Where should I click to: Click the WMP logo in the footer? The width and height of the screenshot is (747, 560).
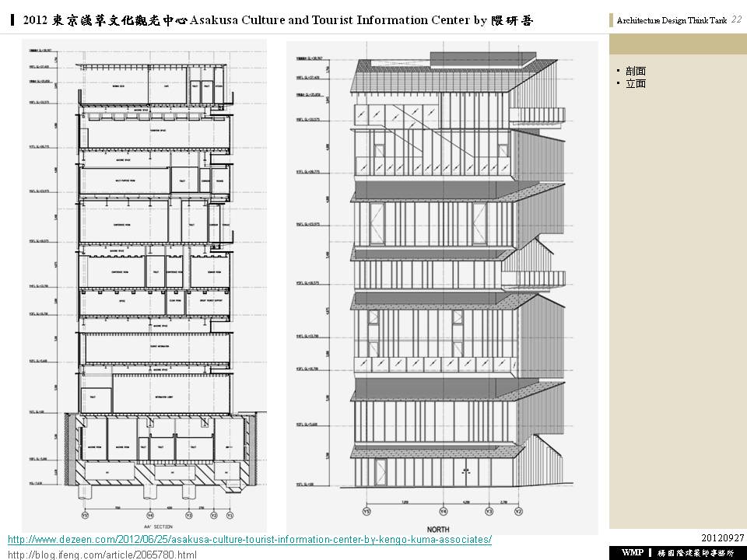coord(633,552)
